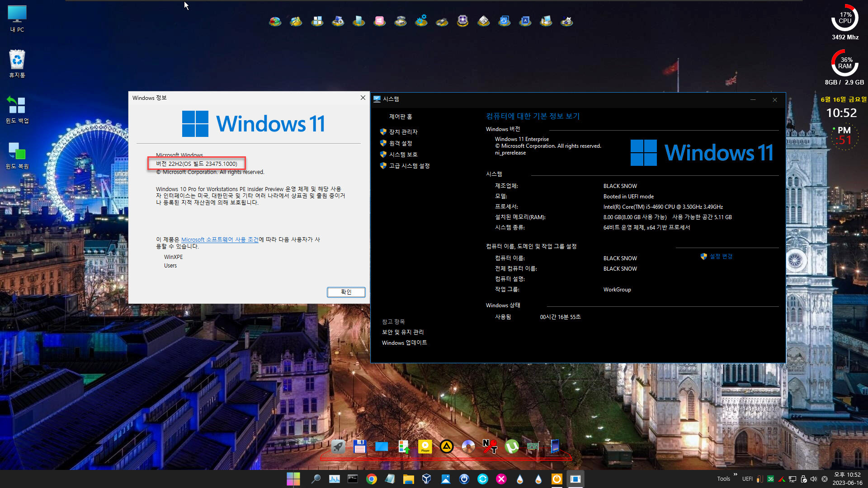Click the green 36 tray indicator
Image resolution: width=868 pixels, height=488 pixels.
click(x=770, y=479)
